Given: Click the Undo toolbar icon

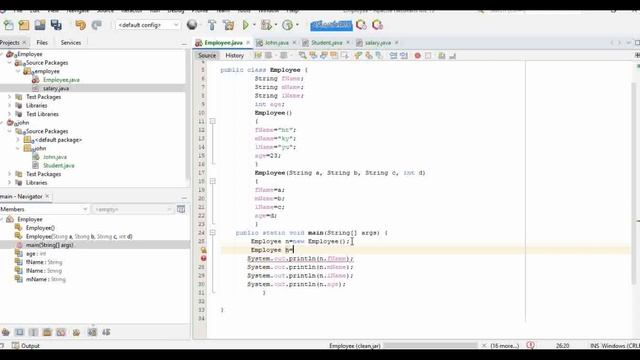Looking at the screenshot, I should (80, 25).
